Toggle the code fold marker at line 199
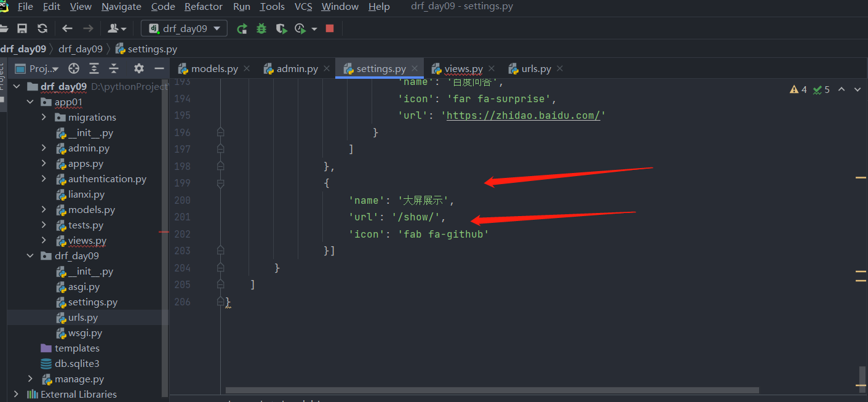 221,183
